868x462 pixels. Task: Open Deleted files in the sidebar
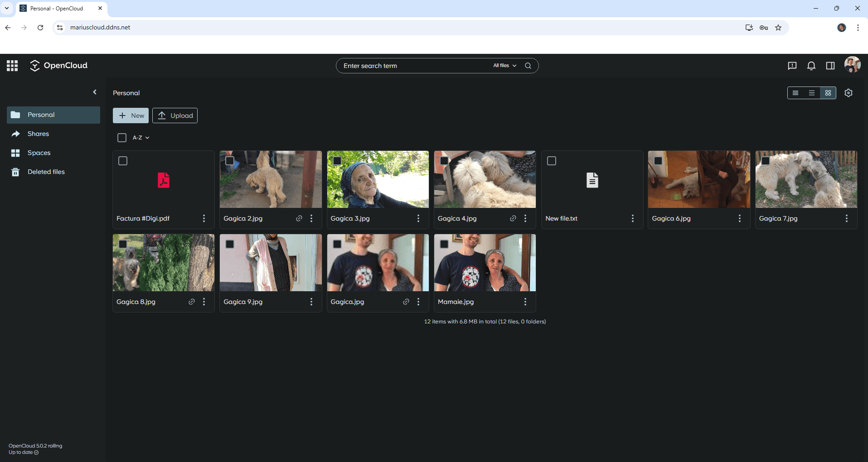click(46, 172)
